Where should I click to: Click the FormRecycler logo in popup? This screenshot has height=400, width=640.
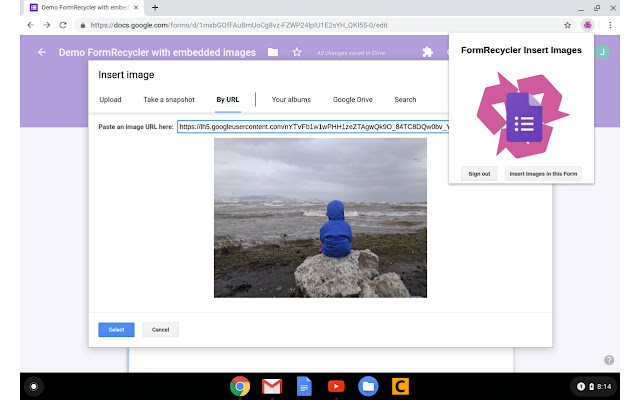click(522, 115)
